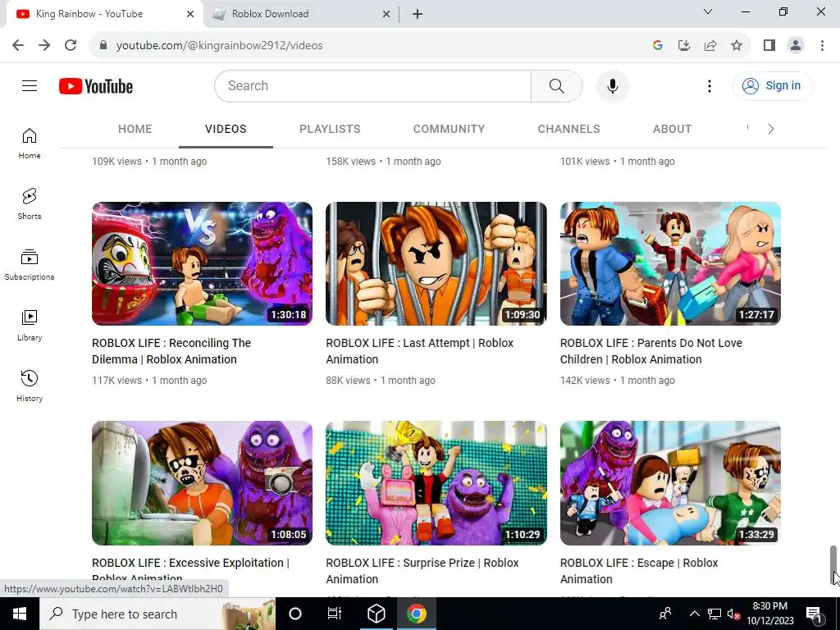
Task: Go forward with browser forward arrow
Action: (x=44, y=45)
